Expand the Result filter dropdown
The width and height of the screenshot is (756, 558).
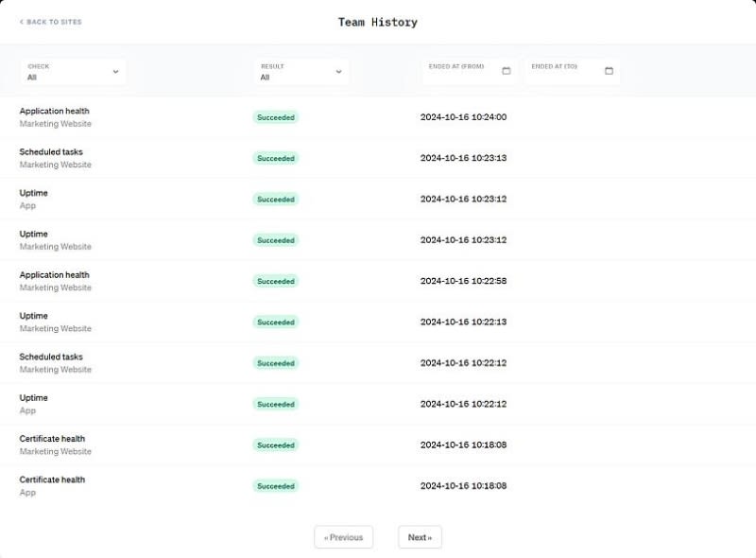pyautogui.click(x=301, y=72)
